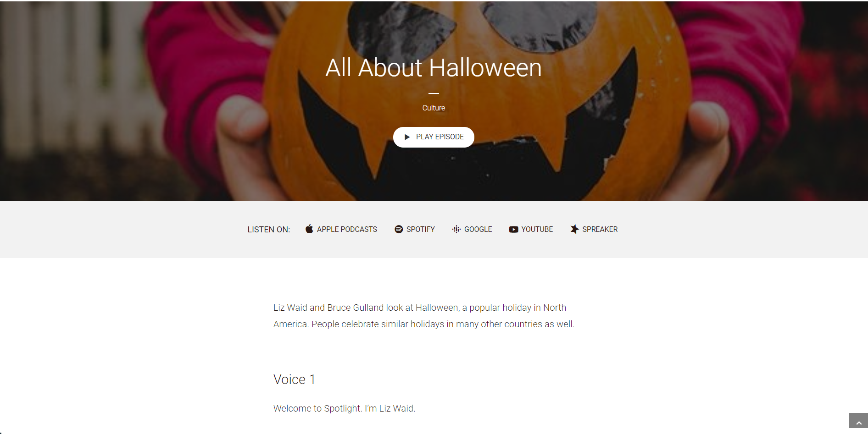Screen dimensions: 868x434
Task: Click the play triangle icon
Action: pos(407,137)
